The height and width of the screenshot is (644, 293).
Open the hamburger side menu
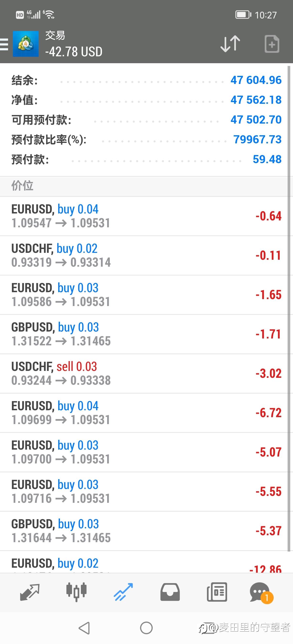click(x=4, y=44)
